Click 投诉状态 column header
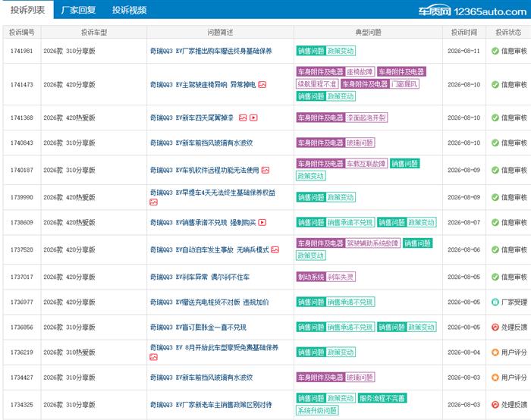The width and height of the screenshot is (531, 420). click(x=508, y=32)
